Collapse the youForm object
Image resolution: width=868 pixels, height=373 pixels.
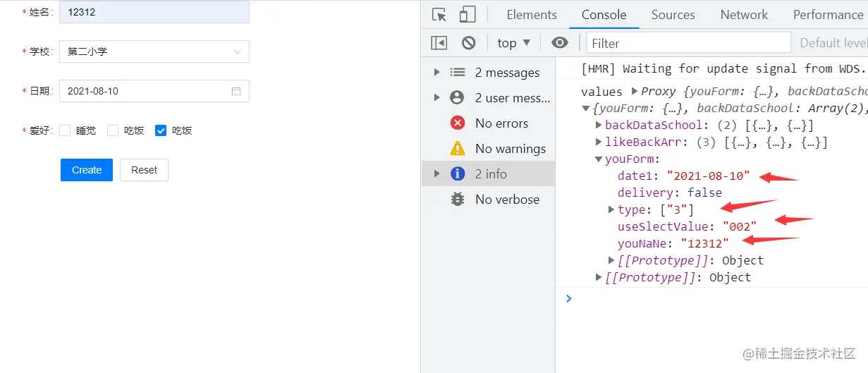pos(599,159)
